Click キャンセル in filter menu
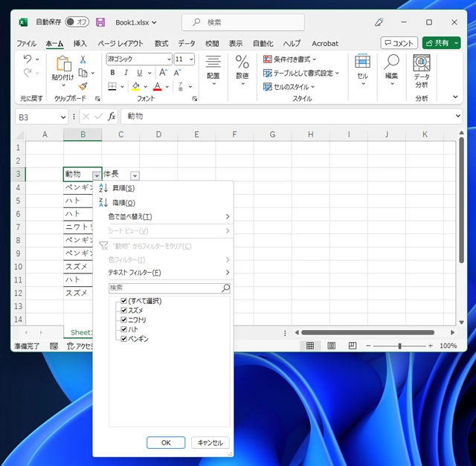 pyautogui.click(x=210, y=443)
